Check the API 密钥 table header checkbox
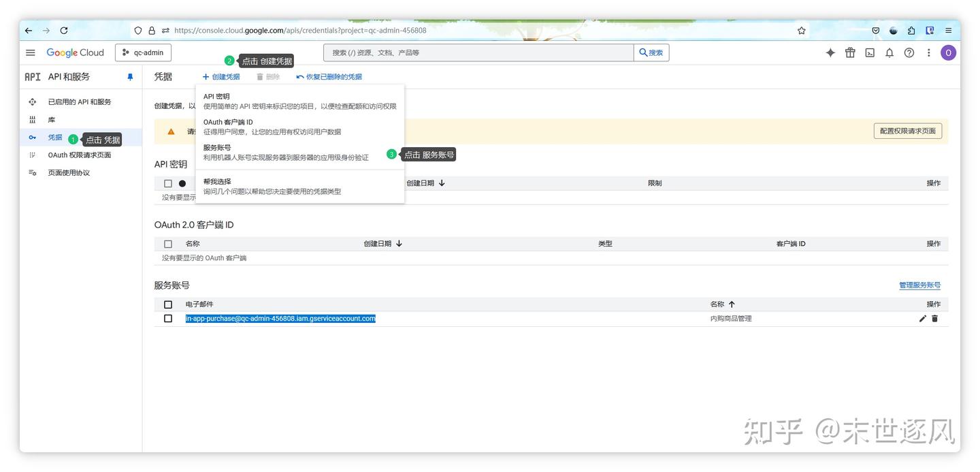Viewport: 980px width, 472px height. coord(168,183)
